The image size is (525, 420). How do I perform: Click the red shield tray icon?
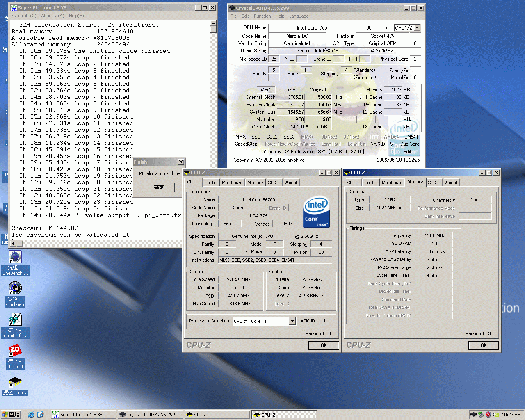488,415
